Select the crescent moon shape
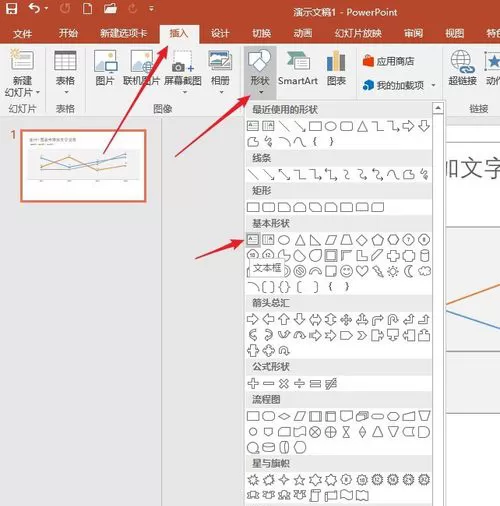This screenshot has height=506, width=500. [x=408, y=271]
